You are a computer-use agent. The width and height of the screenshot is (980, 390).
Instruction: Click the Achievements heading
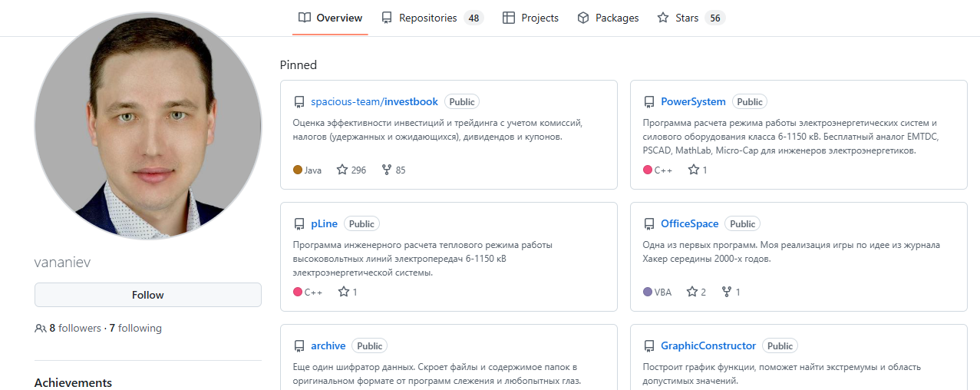pyautogui.click(x=74, y=382)
